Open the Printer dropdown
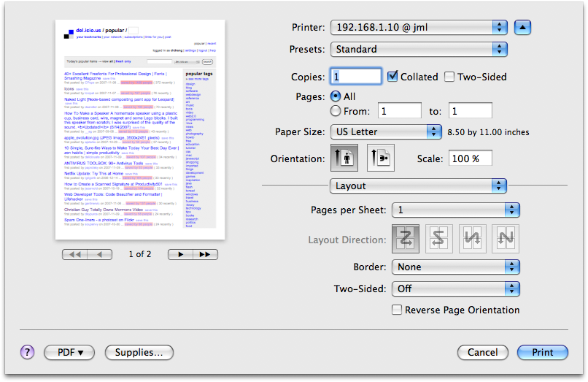The height and width of the screenshot is (382, 588). (x=418, y=28)
